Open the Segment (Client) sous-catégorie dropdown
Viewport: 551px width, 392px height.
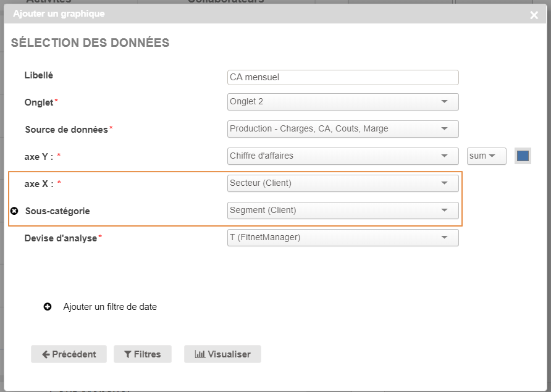coord(343,211)
